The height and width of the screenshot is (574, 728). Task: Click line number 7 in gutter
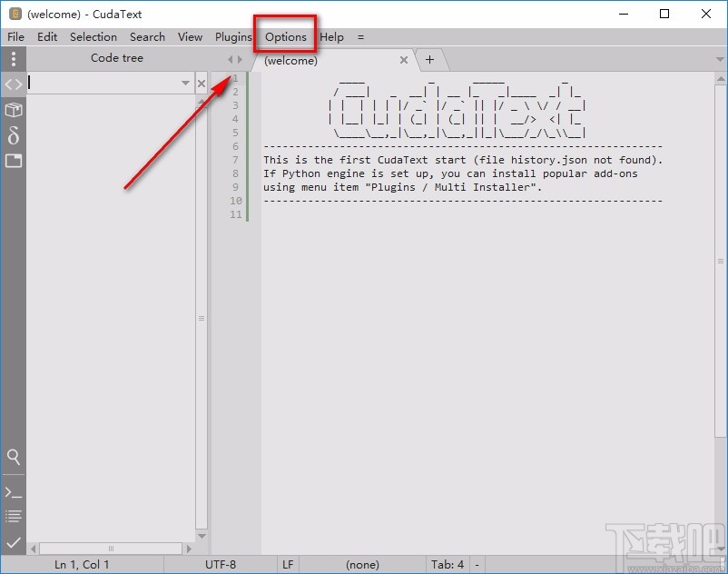[235, 160]
